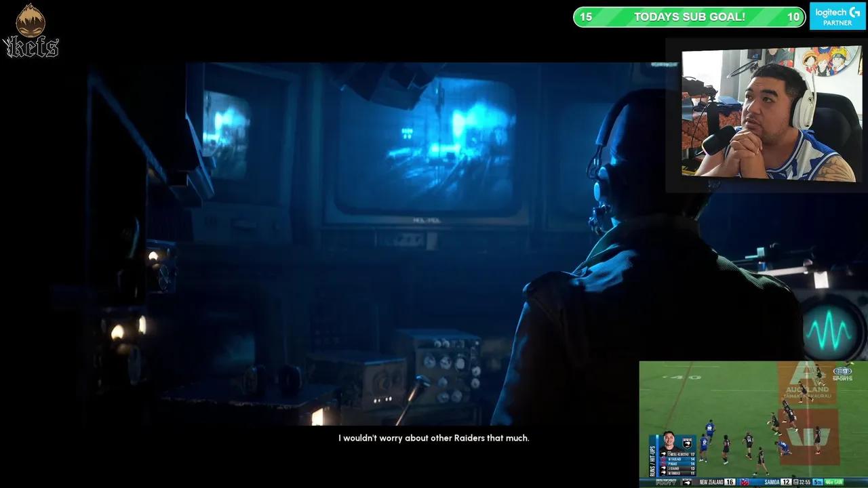
Task: Click the streamer webcam feed
Action: 772,115
